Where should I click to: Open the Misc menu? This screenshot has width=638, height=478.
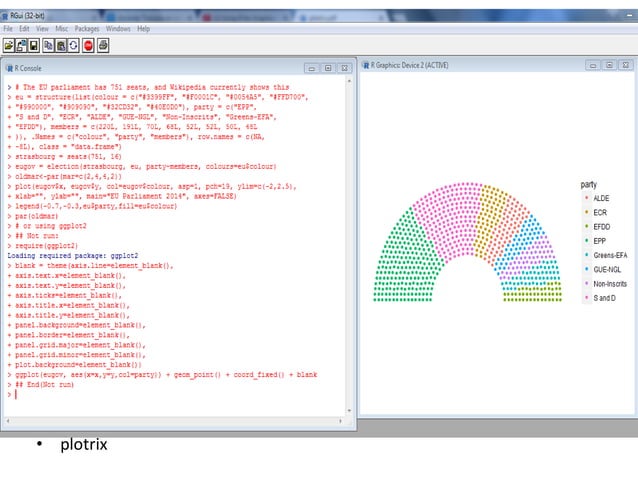pos(61,29)
